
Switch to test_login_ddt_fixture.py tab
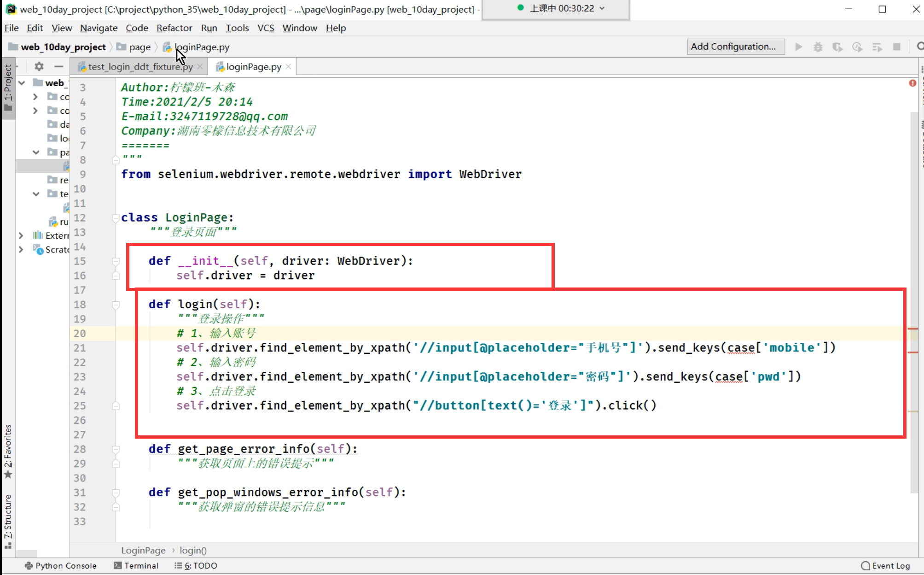tap(140, 67)
